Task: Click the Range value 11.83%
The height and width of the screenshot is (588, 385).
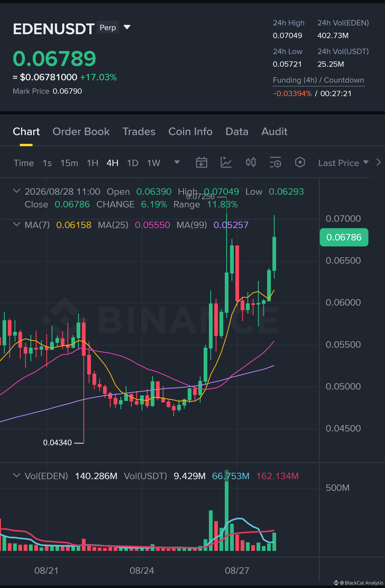Action: pyautogui.click(x=222, y=205)
